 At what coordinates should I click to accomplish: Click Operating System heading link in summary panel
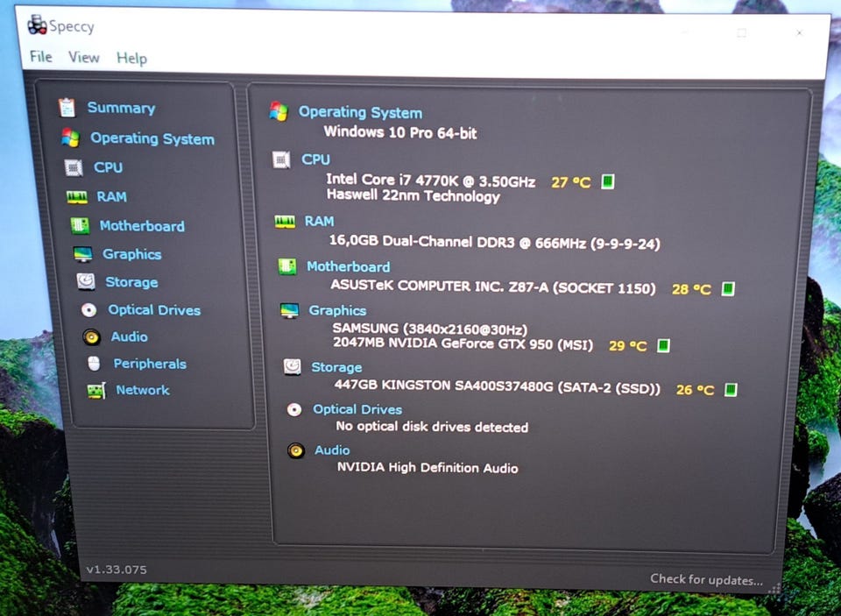pos(360,112)
